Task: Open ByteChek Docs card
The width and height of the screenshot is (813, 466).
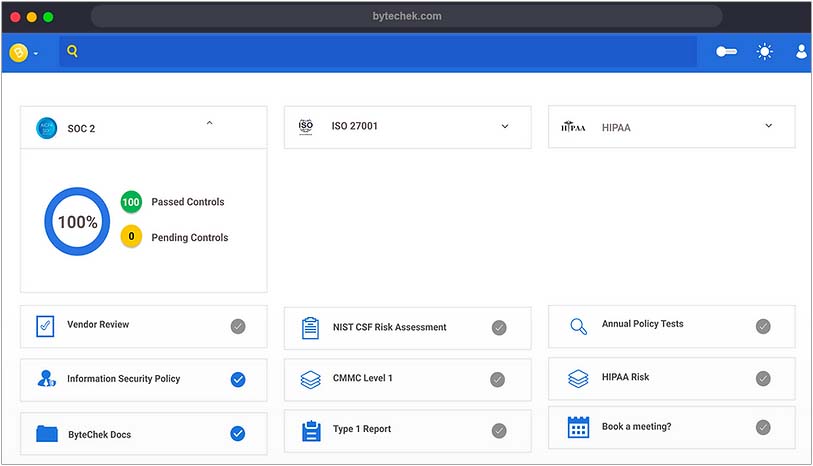Action: click(144, 434)
